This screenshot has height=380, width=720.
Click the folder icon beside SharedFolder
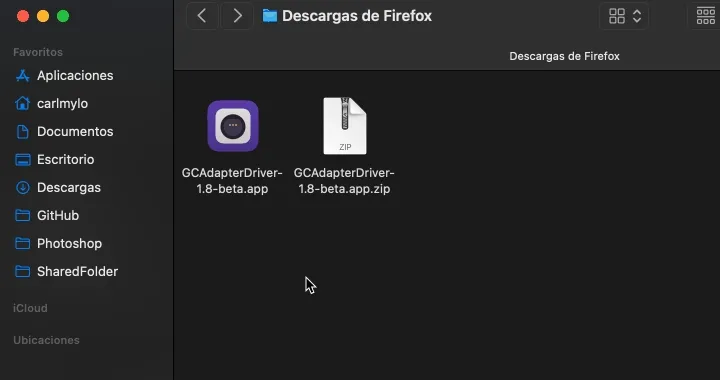tap(22, 272)
